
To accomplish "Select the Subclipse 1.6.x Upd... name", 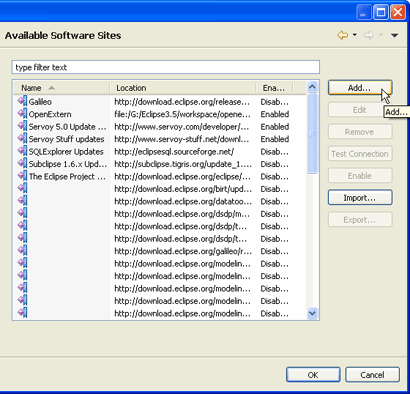I will pos(68,164).
